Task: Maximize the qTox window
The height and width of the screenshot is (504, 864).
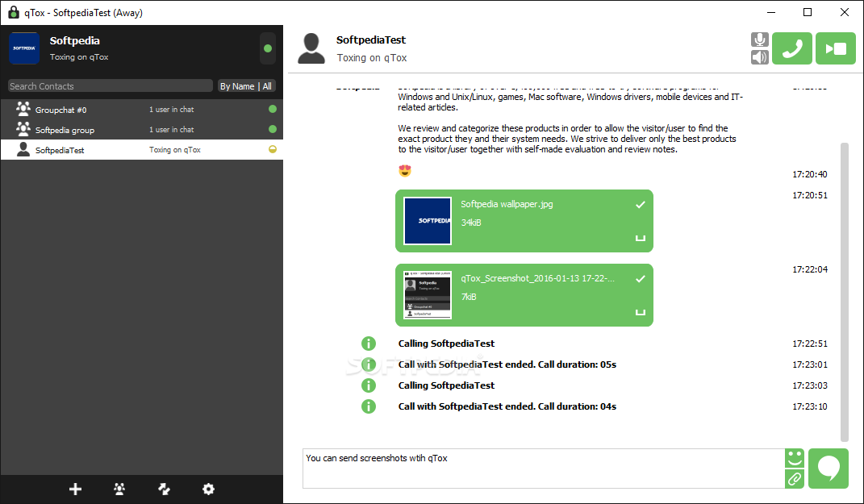Action: tap(808, 12)
